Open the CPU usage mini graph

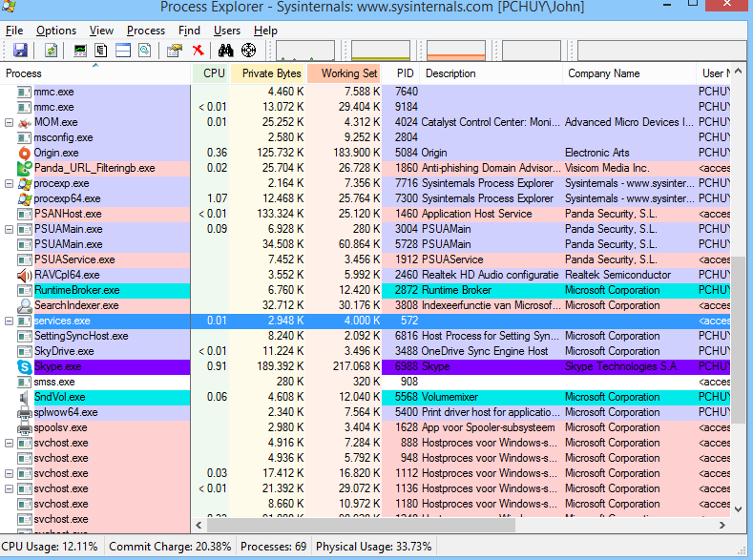[x=305, y=51]
